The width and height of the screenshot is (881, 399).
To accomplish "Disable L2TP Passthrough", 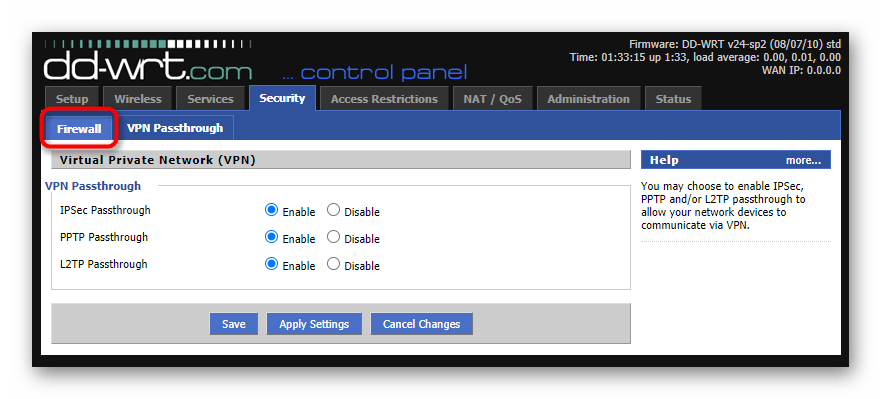I will tap(333, 264).
